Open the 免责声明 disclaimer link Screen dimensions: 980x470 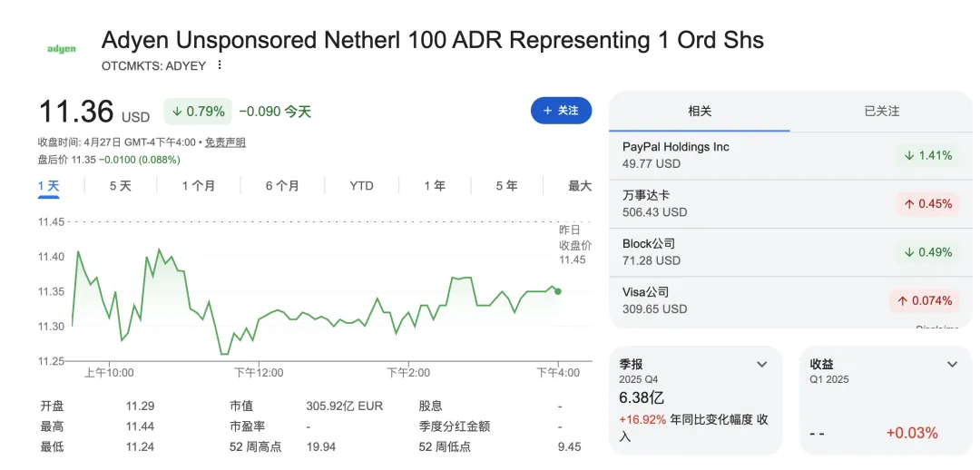coord(226,142)
